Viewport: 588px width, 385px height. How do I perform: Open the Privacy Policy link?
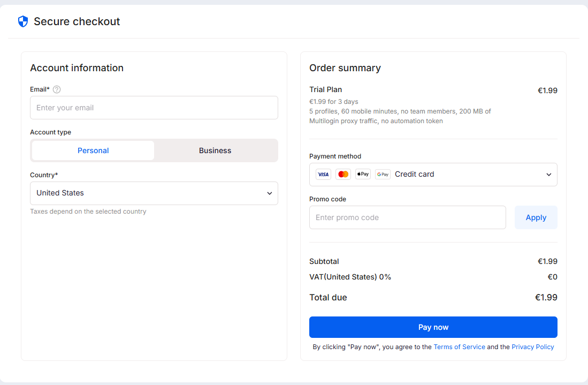click(x=532, y=346)
